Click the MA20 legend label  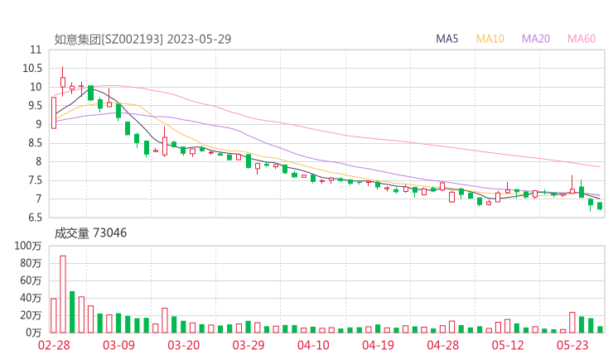[x=536, y=39]
